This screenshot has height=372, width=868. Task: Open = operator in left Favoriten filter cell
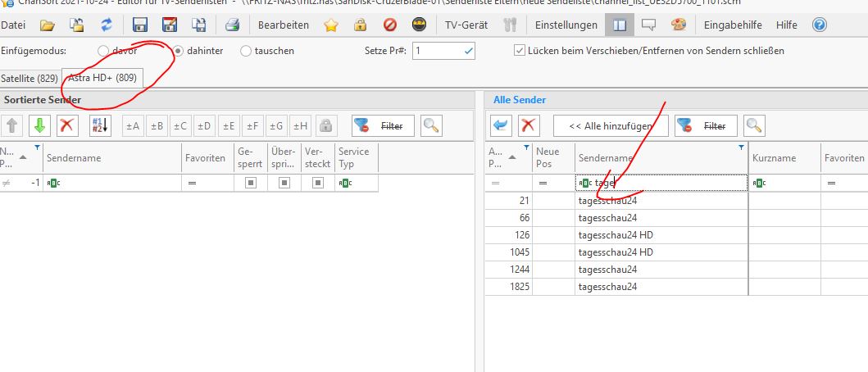click(x=192, y=183)
